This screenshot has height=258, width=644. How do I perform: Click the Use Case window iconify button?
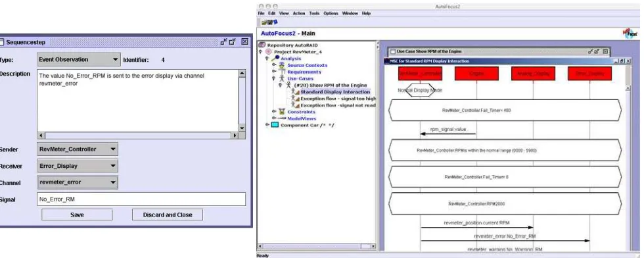coord(591,51)
